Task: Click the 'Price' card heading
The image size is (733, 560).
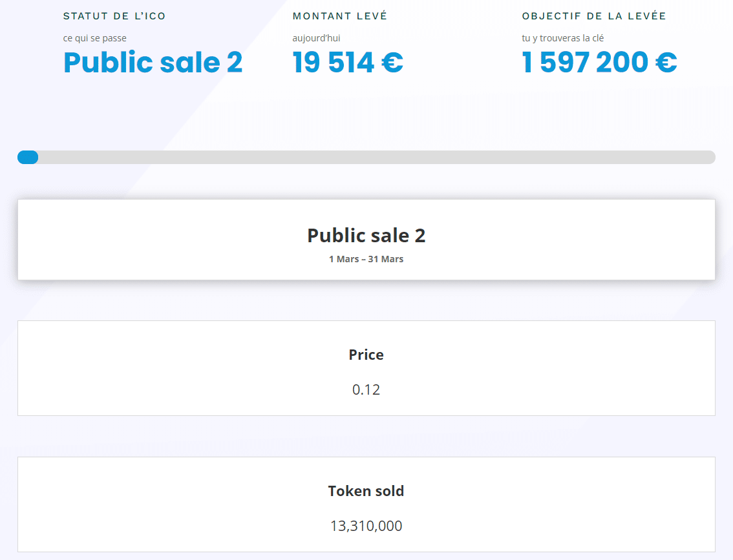Action: (366, 355)
